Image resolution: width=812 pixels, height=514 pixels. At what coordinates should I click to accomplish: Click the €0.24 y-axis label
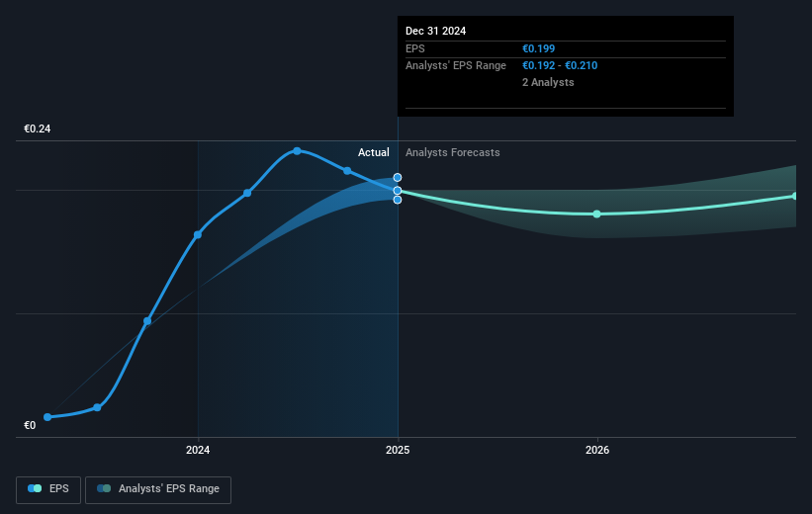click(x=38, y=128)
